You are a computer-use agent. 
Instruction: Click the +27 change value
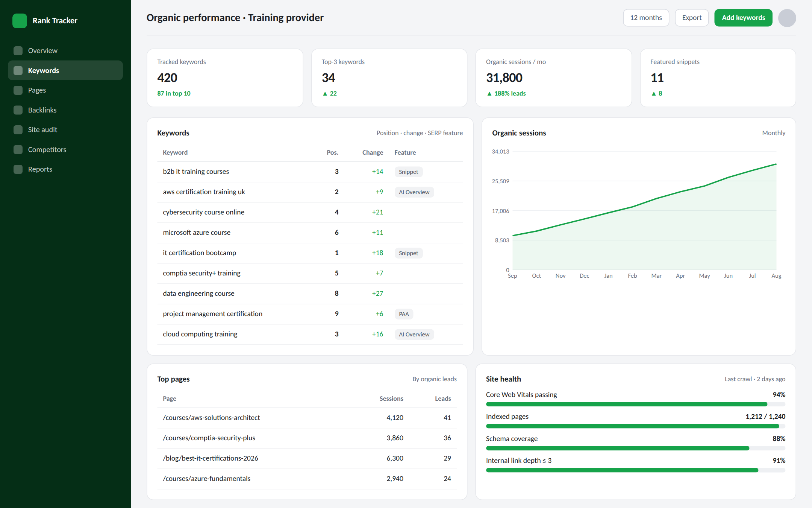pos(377,294)
